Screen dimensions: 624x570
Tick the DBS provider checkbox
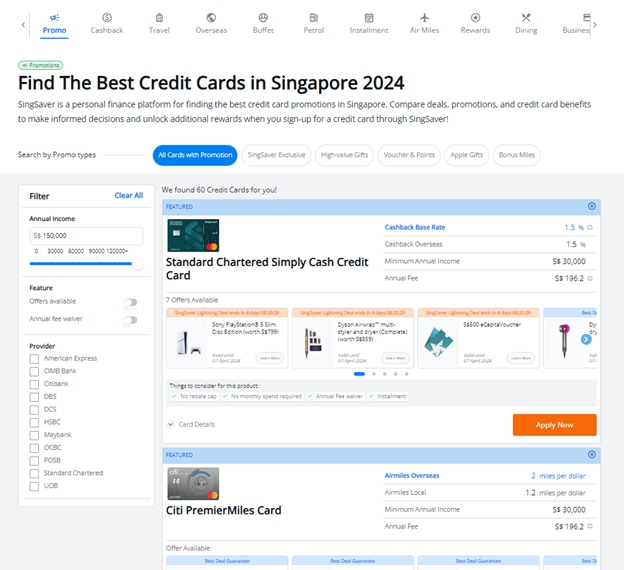tap(35, 397)
